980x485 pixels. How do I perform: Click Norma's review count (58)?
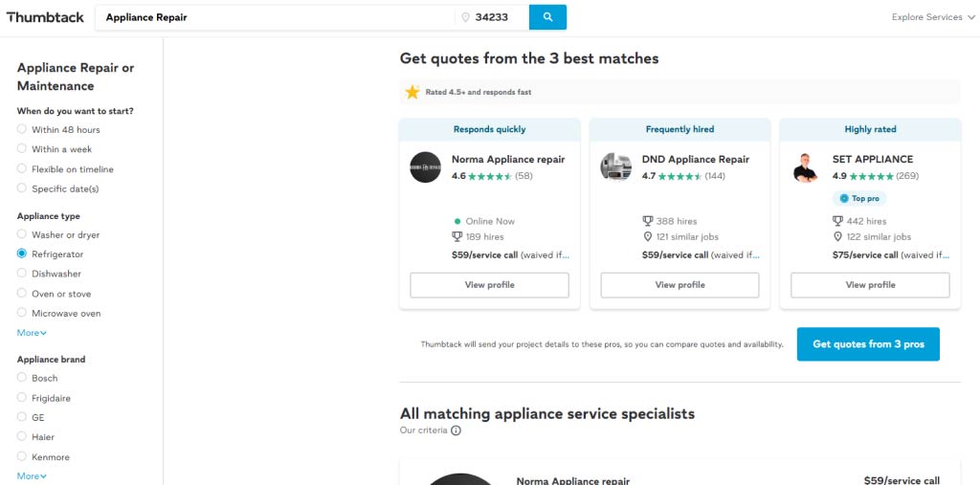pos(523,176)
